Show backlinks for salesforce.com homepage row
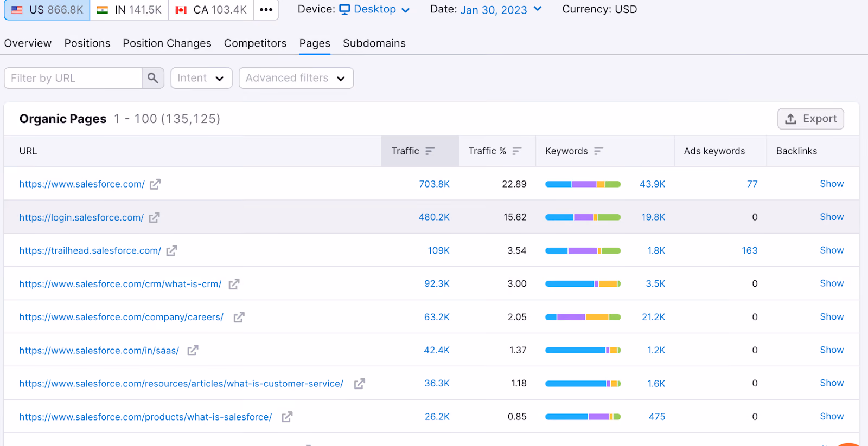The image size is (868, 446). coord(832,184)
